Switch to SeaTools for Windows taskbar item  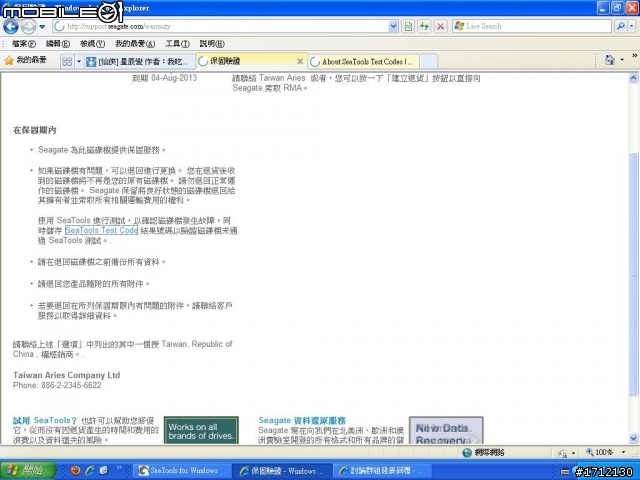pos(182,471)
